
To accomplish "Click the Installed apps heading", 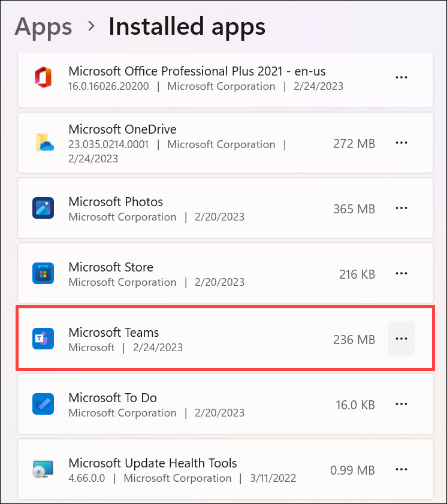I will point(186,26).
